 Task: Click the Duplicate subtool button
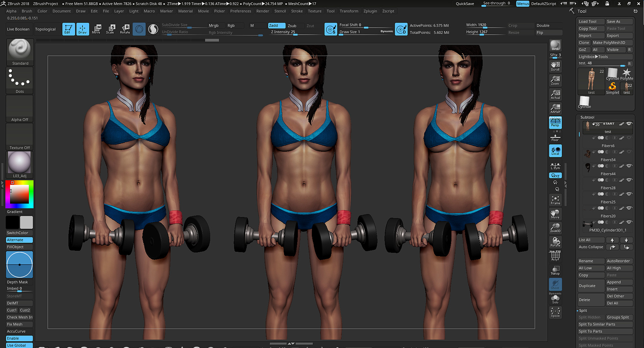591,286
